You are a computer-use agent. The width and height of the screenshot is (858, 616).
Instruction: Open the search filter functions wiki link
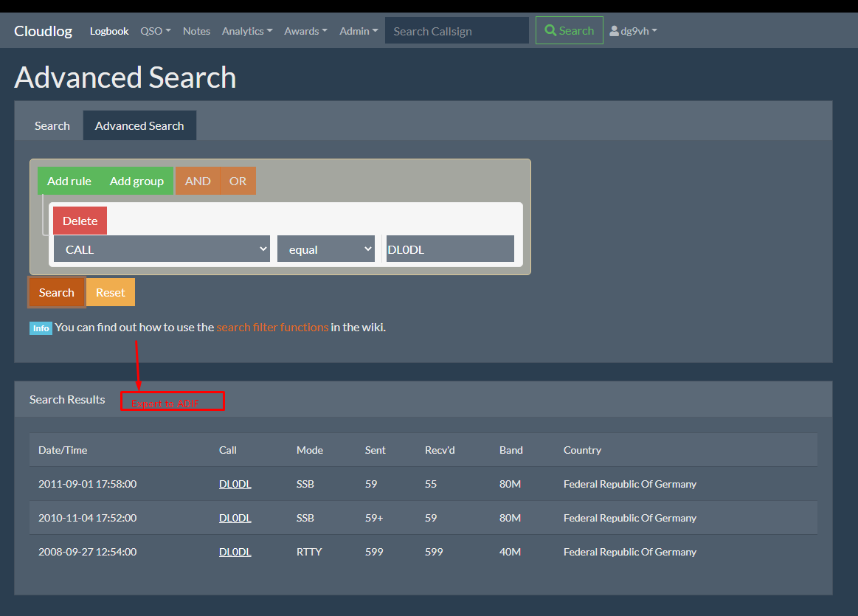coord(272,327)
